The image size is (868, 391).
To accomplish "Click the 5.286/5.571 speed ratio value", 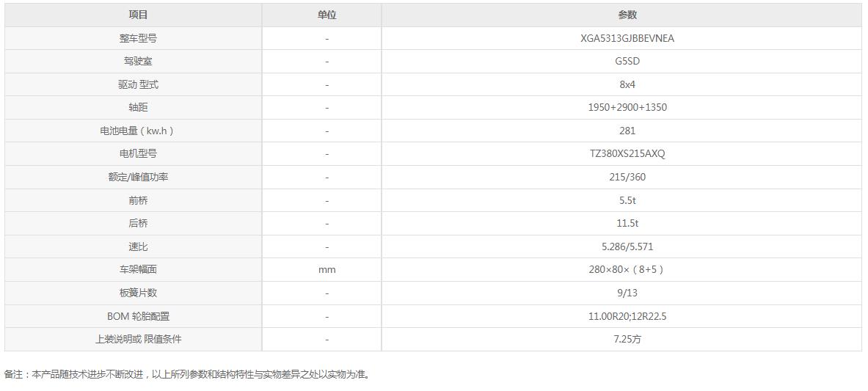I will tap(627, 247).
